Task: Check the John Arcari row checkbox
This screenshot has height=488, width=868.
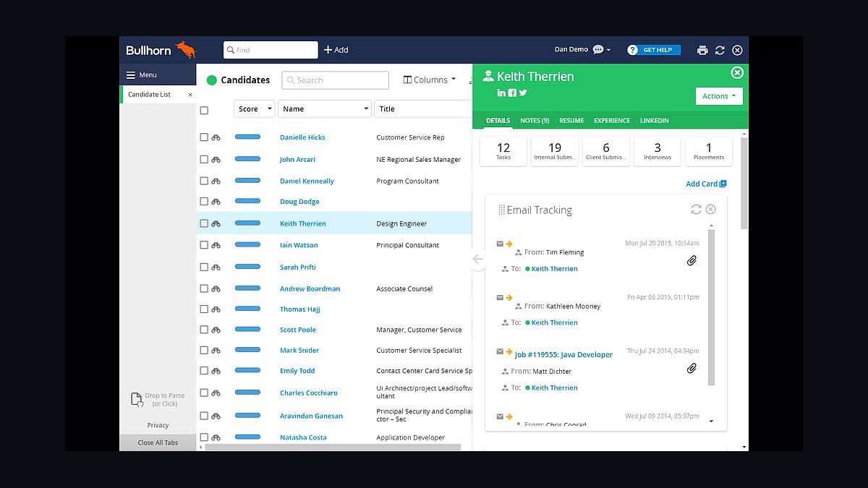Action: click(204, 159)
